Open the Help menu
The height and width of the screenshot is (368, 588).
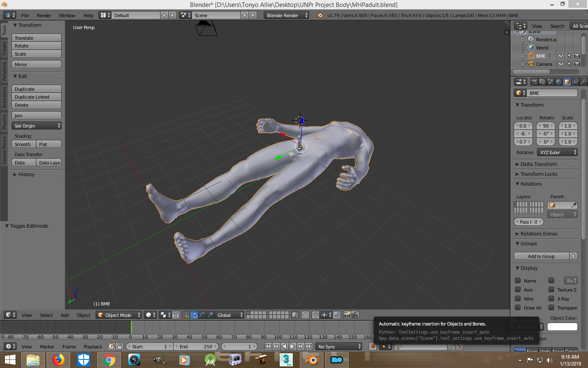click(89, 16)
